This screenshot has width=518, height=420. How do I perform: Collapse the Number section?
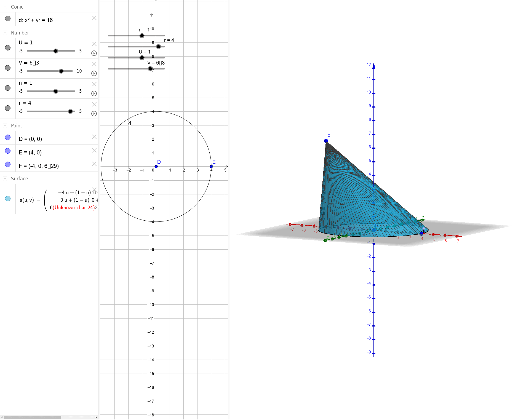tap(6, 33)
